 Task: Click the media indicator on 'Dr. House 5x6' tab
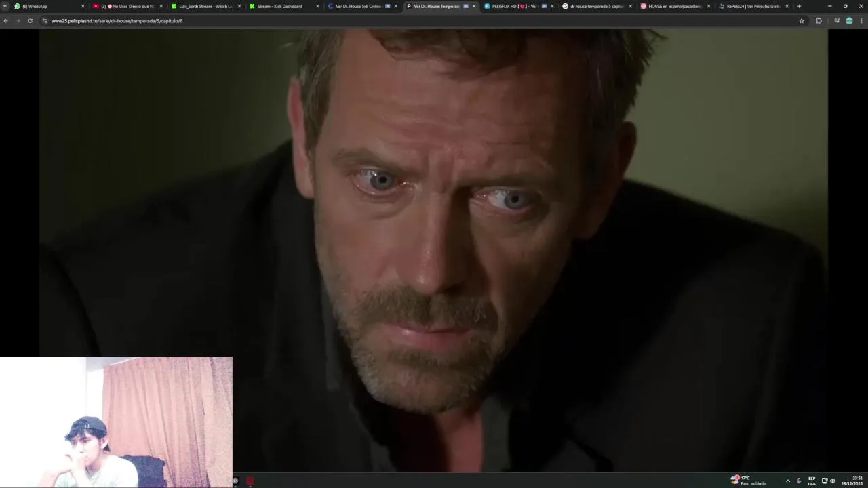388,6
